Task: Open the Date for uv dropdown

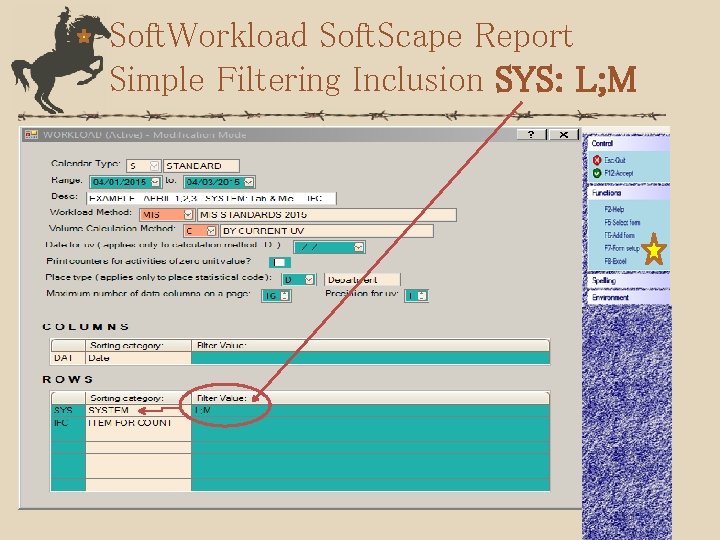Action: point(359,247)
